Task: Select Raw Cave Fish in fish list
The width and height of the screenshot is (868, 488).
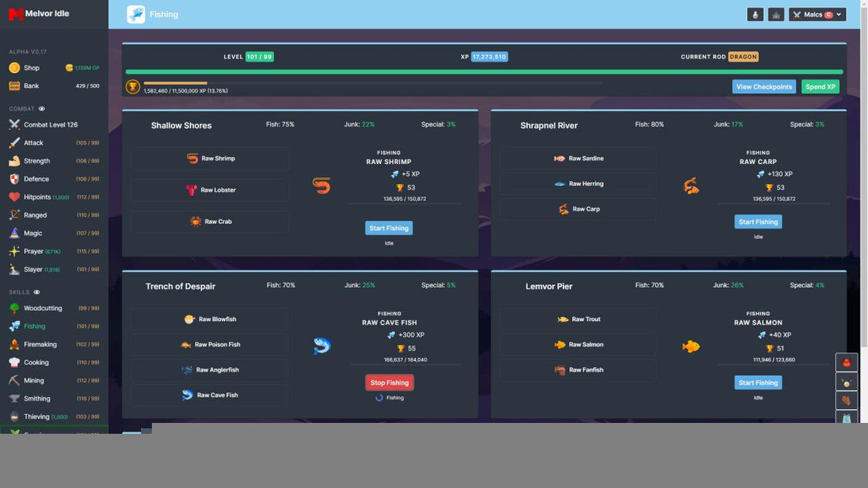Action: coord(210,395)
